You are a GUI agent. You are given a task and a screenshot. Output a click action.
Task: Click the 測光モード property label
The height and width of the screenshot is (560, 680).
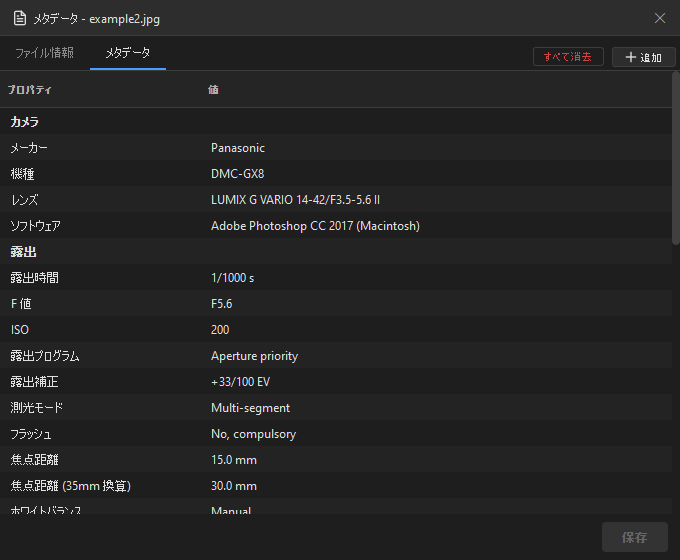pos(36,408)
